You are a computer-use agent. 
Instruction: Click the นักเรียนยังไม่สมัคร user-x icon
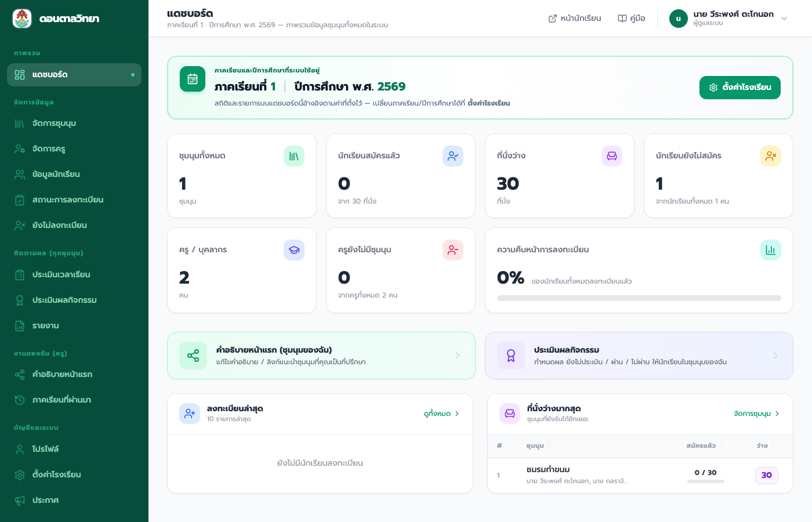771,156
